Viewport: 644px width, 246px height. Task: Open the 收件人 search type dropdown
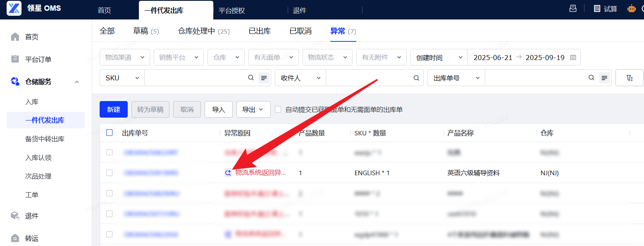[x=301, y=78]
